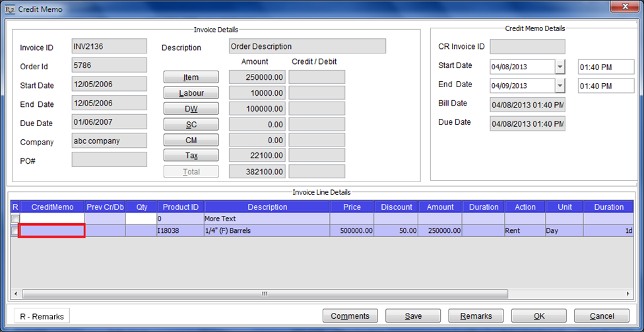Click the CM button
Screen dimensions: 644x332
tap(191, 140)
